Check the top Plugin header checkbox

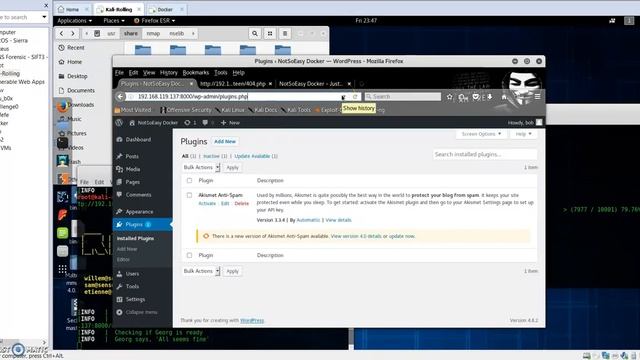point(189,180)
